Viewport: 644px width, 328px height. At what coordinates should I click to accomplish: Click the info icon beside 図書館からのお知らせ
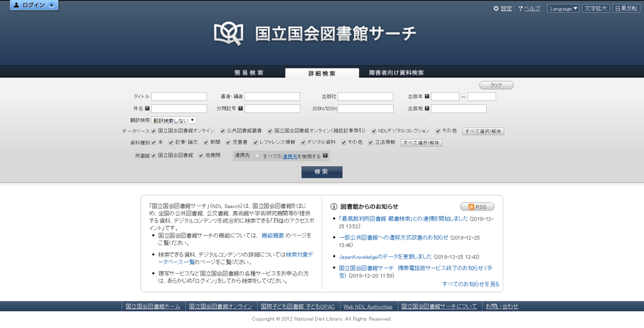(x=334, y=207)
